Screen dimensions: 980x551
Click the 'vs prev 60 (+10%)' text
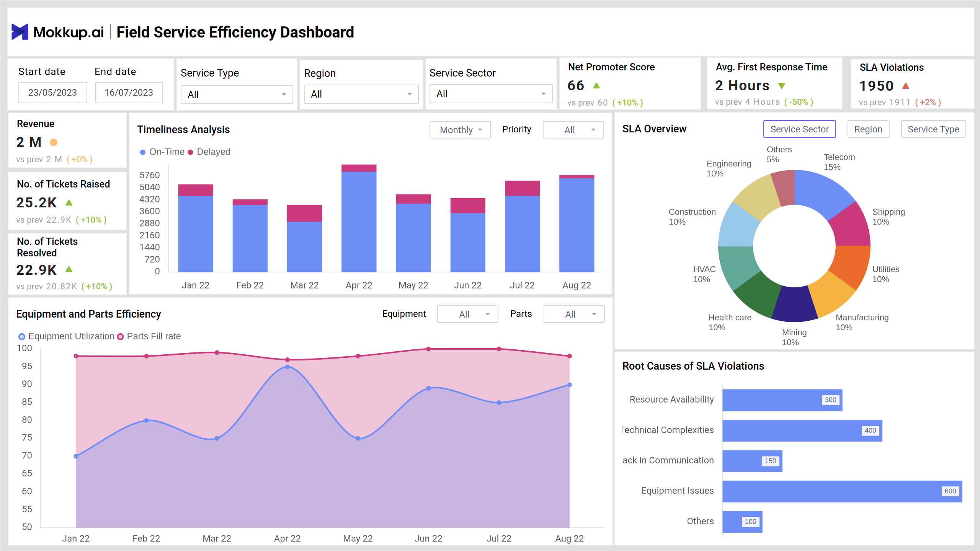tap(605, 103)
